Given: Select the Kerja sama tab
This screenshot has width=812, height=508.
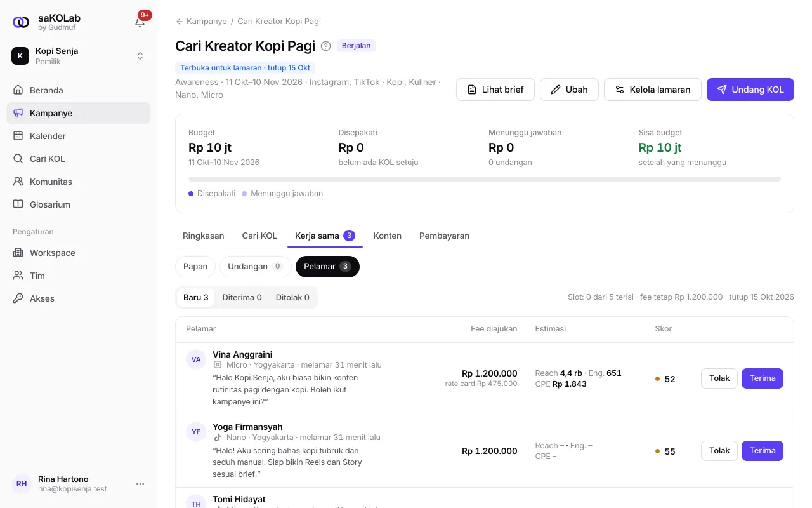Looking at the screenshot, I should [325, 236].
